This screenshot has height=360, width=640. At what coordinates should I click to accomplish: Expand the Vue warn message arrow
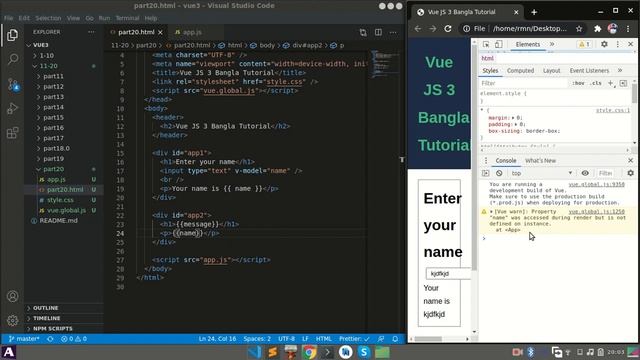pyautogui.click(x=491, y=212)
